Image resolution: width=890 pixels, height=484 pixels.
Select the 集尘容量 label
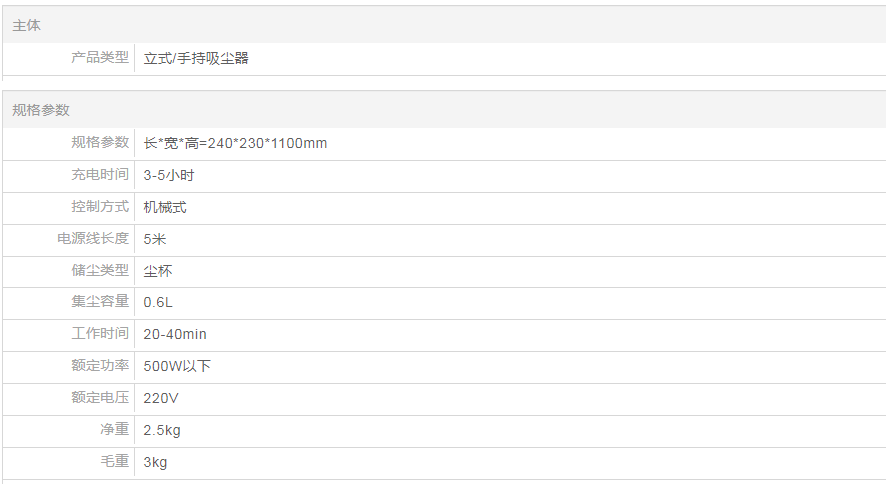[x=100, y=302]
